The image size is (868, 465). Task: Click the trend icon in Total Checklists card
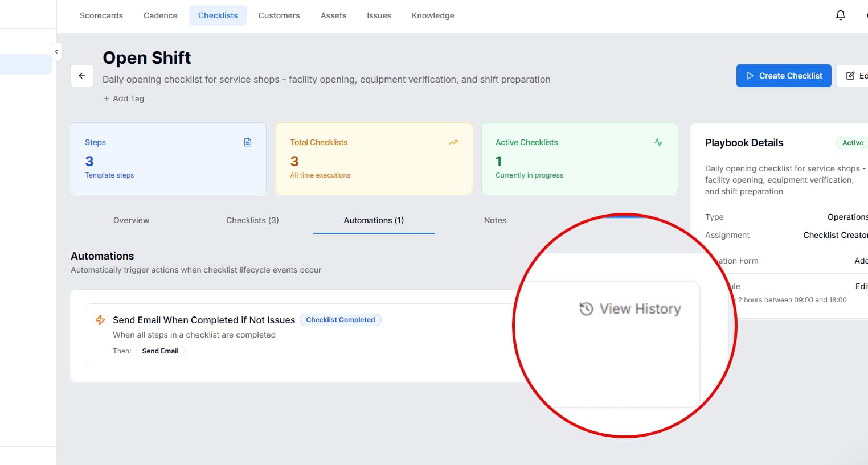point(453,142)
